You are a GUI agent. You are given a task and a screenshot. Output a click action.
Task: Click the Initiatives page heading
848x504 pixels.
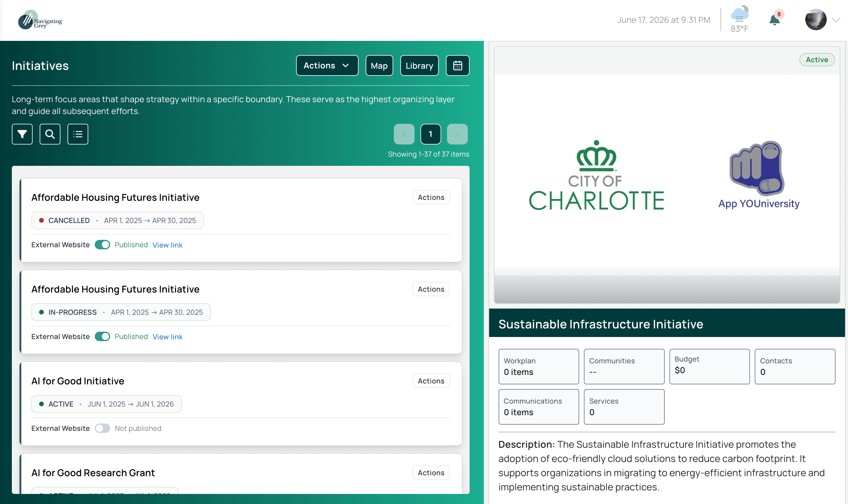40,65
